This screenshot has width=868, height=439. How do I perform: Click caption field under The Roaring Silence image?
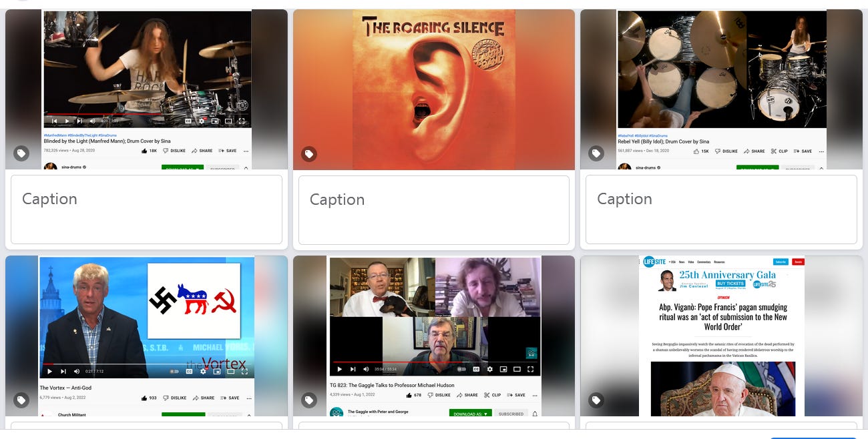pos(434,210)
